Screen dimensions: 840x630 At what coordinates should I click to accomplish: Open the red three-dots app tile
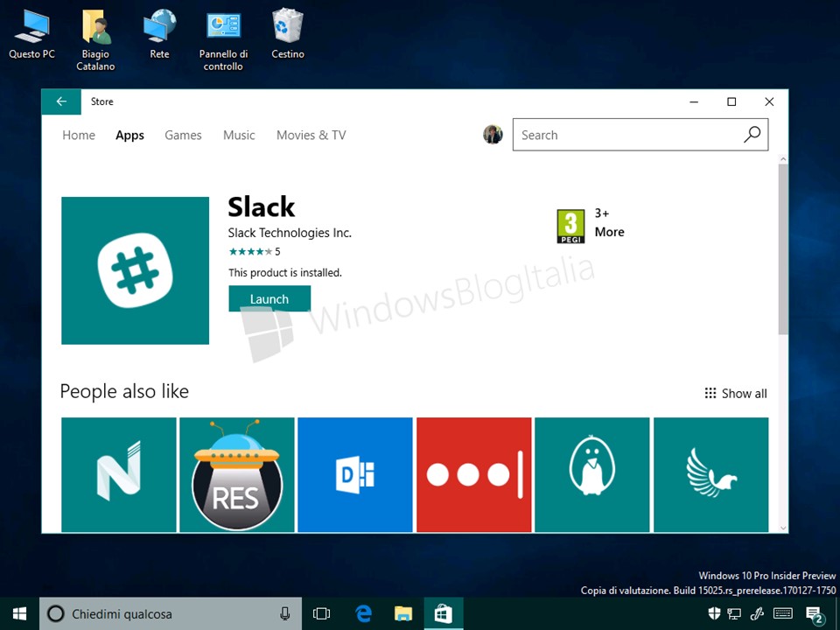(474, 474)
